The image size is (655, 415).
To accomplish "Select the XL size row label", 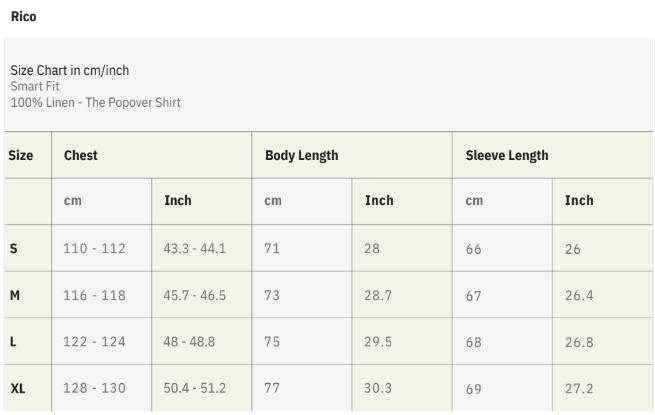I will (18, 388).
